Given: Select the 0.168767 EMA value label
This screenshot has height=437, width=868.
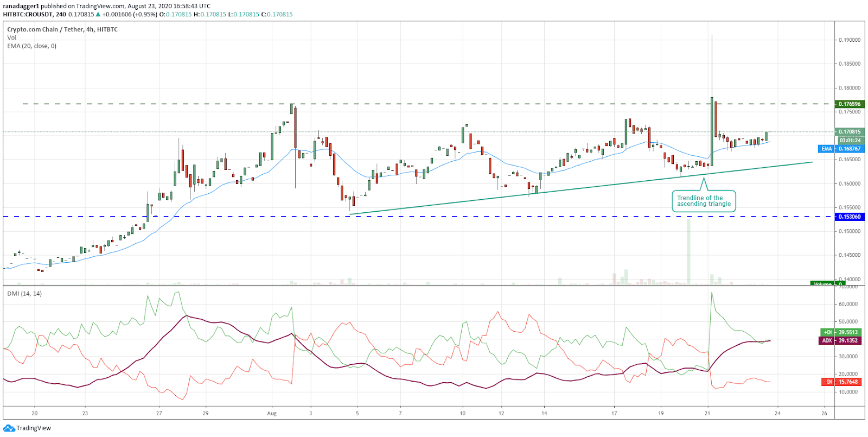Looking at the screenshot, I should (849, 148).
